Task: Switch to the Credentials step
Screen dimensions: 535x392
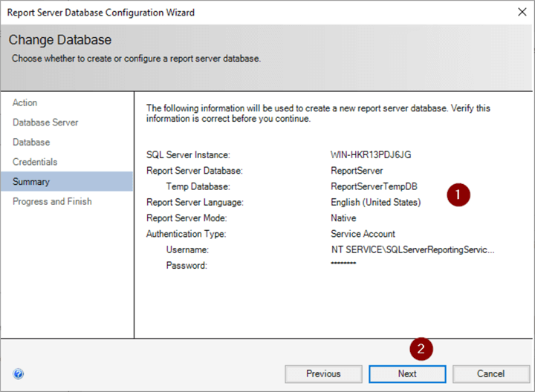Action: pyautogui.click(x=35, y=162)
